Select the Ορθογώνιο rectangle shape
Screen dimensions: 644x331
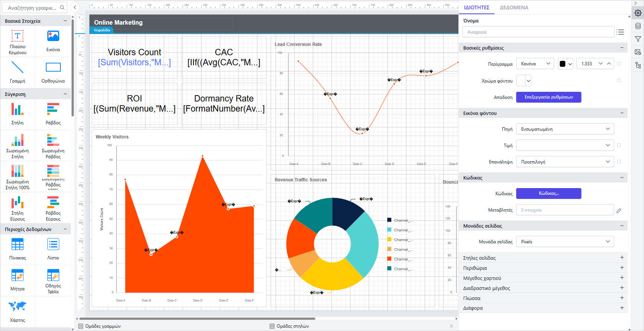[53, 72]
